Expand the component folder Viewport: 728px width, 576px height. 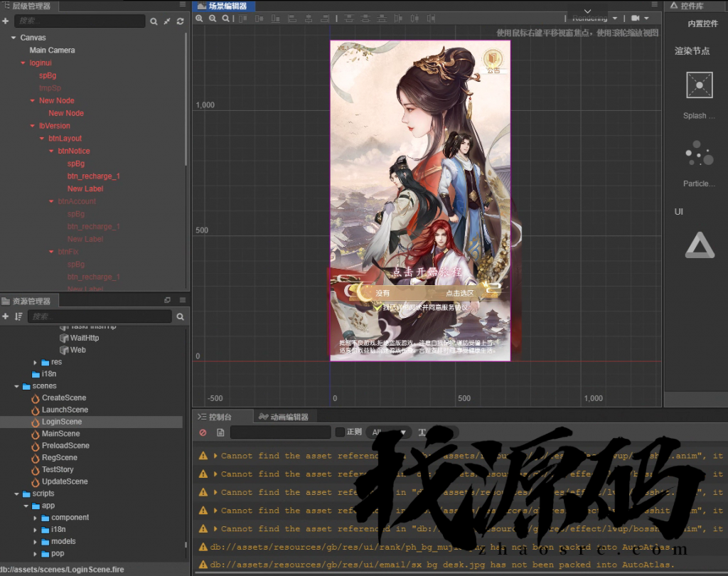[x=35, y=518]
